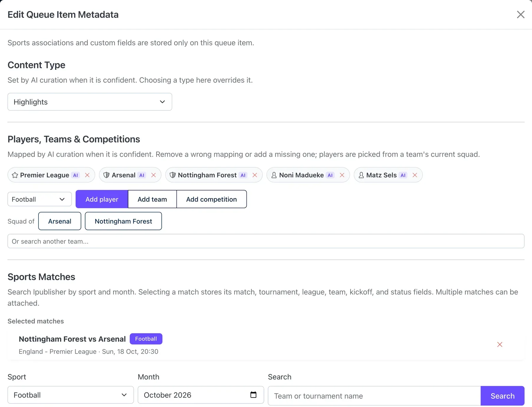Screen dimensions: 532x407
Task: Close the Edit Queue Item Metadata dialog
Action: click(x=520, y=14)
